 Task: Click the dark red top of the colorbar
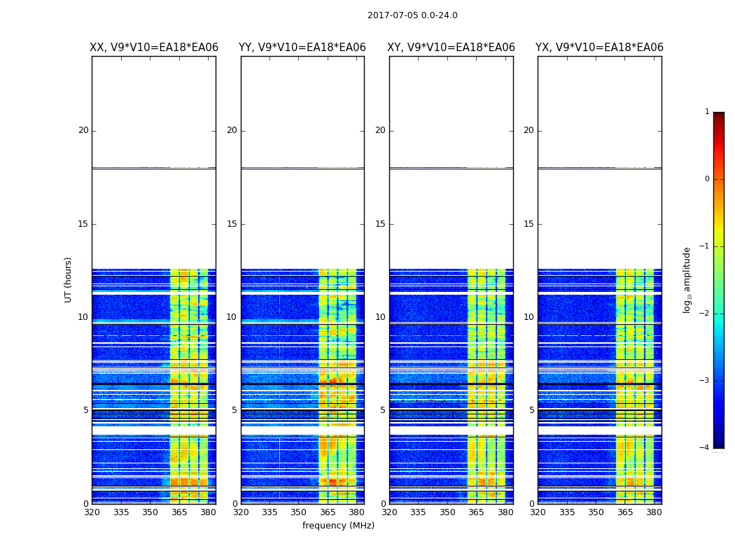tap(719, 115)
